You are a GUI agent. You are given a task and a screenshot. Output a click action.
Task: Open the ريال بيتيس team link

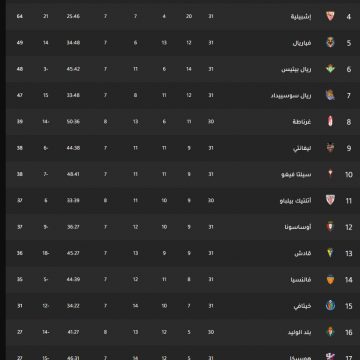296,69
